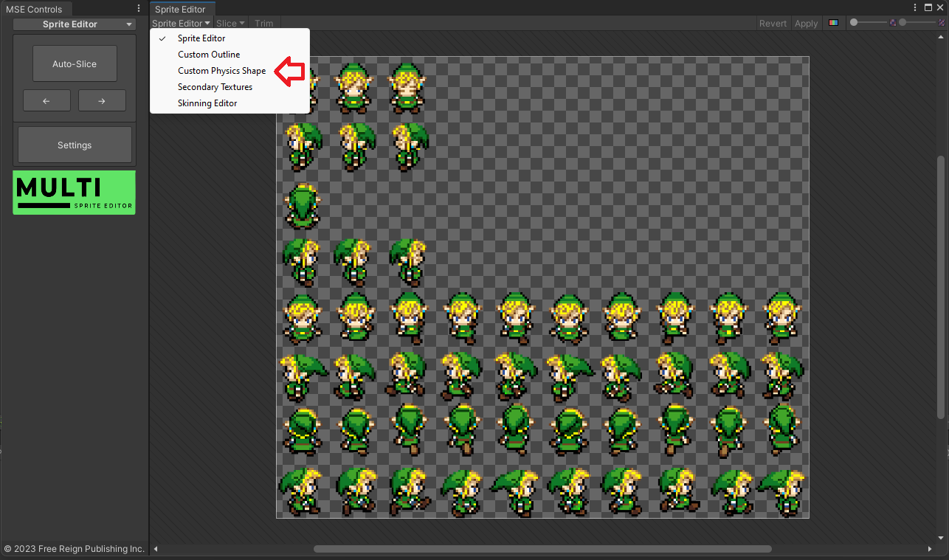Go to next sprite with right arrow button
Screen dimensions: 949x560
coord(102,100)
